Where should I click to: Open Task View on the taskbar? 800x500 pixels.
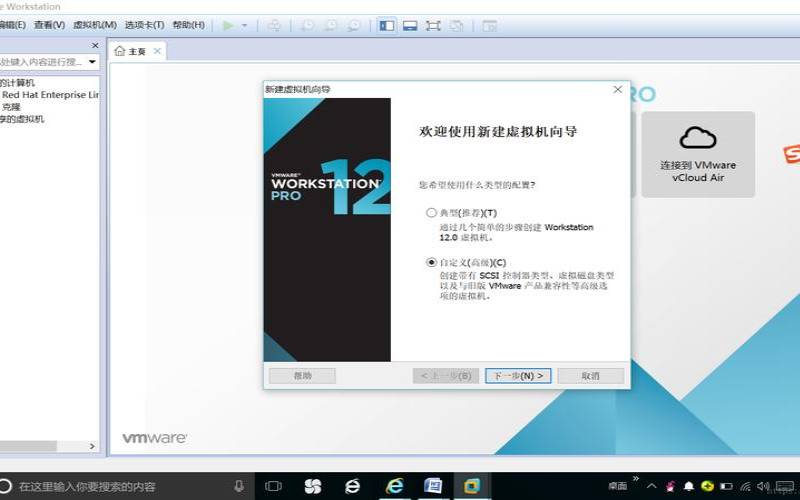pyautogui.click(x=273, y=486)
